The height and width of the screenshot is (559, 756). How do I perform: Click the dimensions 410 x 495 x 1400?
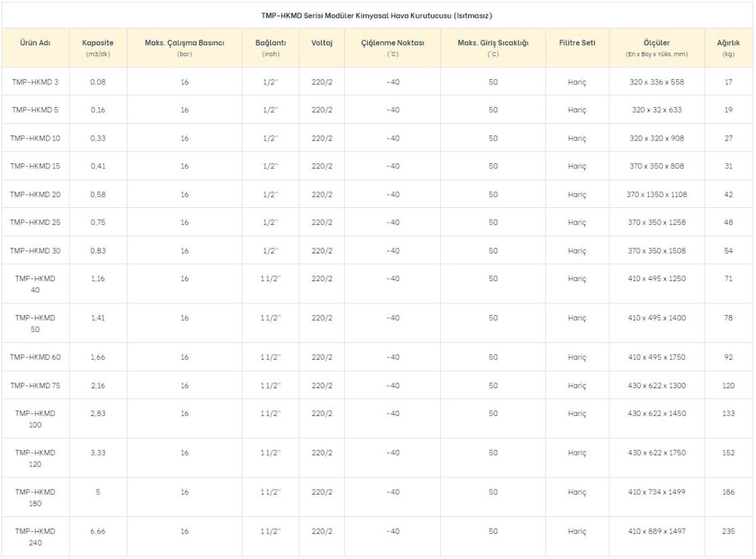pos(657,318)
